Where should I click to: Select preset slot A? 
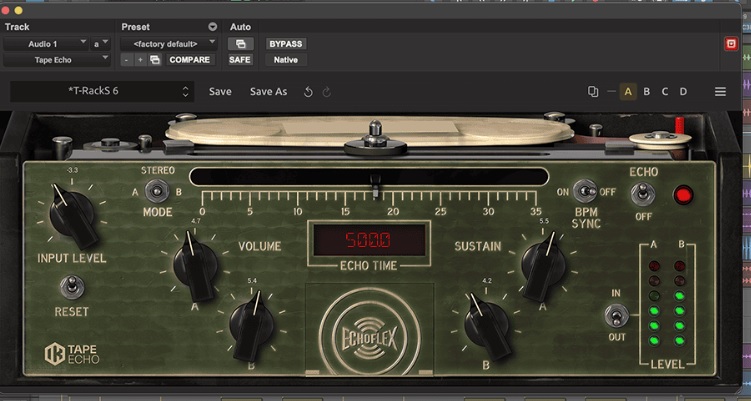coord(628,92)
